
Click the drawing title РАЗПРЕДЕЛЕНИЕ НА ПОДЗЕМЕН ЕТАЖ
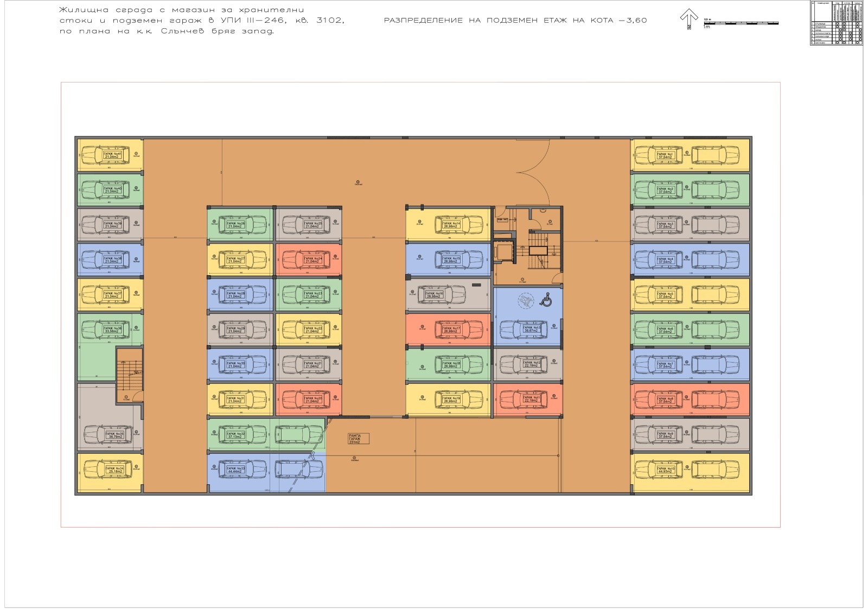[515, 21]
